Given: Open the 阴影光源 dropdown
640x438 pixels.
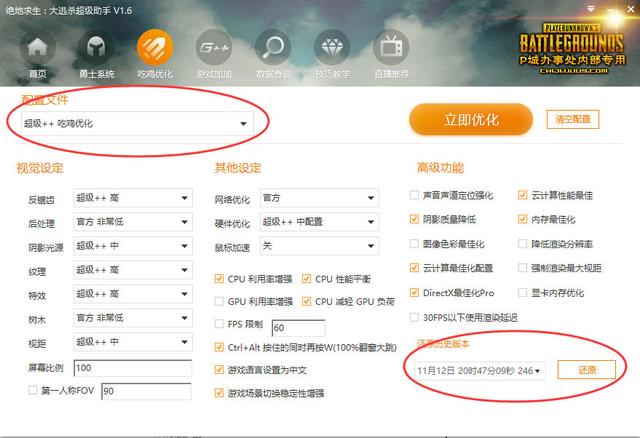Looking at the screenshot, I should click(133, 246).
